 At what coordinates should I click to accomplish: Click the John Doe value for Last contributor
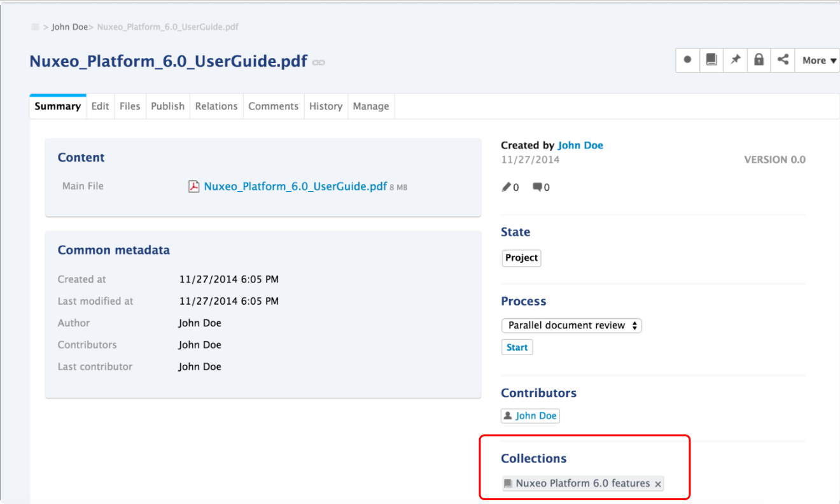coord(200,367)
